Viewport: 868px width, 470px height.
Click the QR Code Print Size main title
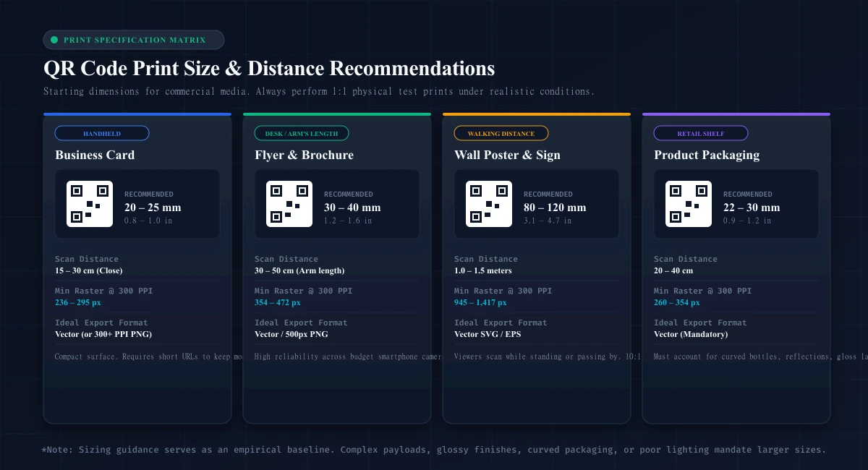[269, 68]
